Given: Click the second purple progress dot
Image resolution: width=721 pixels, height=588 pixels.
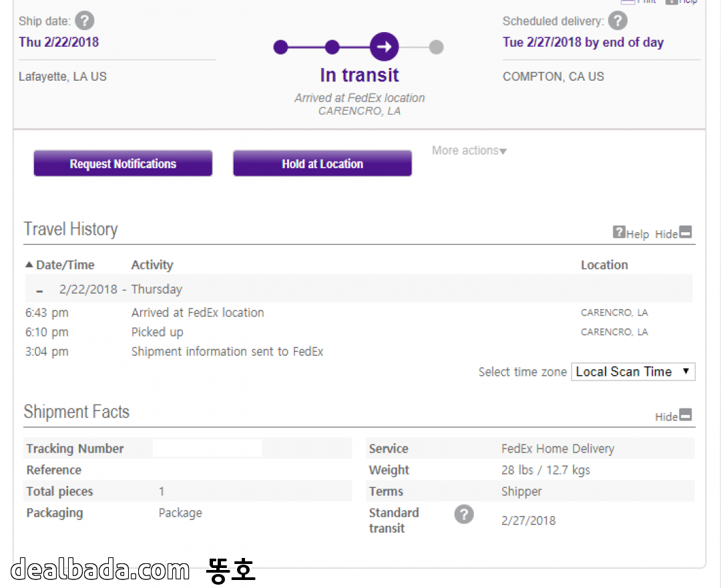Looking at the screenshot, I should (x=332, y=47).
